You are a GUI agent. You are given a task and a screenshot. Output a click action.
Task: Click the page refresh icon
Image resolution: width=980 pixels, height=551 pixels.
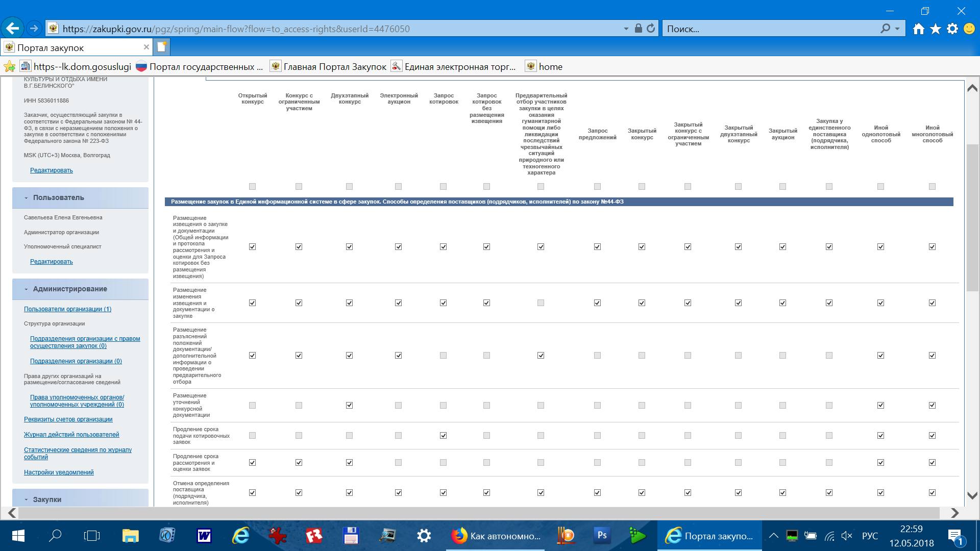tap(651, 29)
